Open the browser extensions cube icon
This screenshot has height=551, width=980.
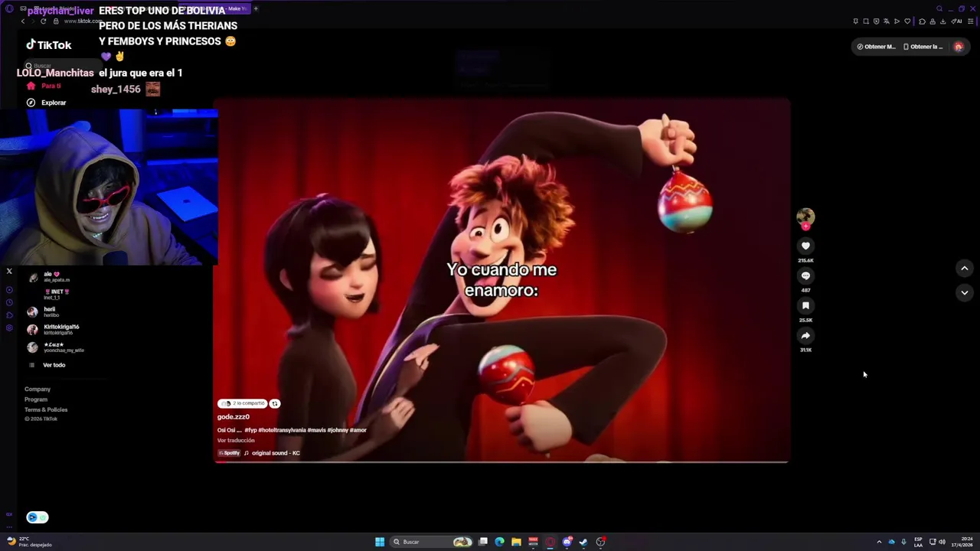point(922,21)
